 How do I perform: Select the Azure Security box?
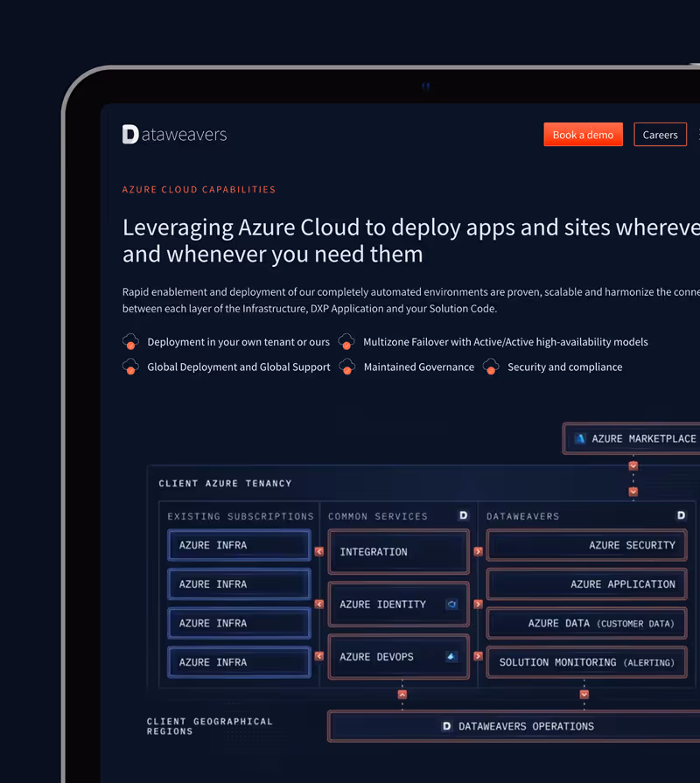coord(586,545)
